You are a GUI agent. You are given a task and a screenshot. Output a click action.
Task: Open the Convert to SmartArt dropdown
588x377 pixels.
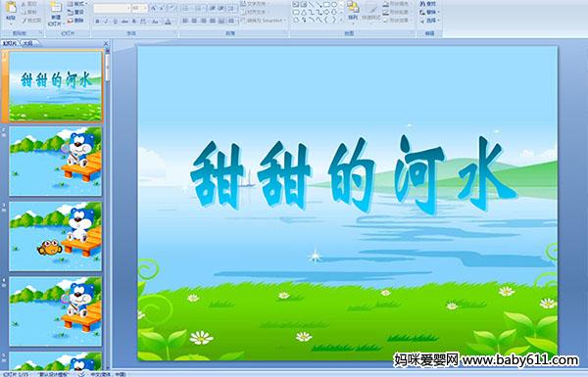(x=264, y=21)
